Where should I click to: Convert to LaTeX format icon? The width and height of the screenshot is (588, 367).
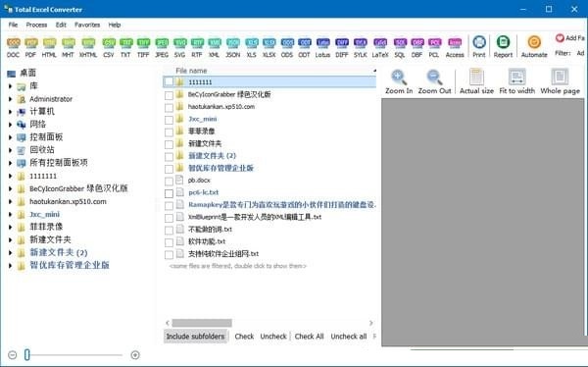pyautogui.click(x=380, y=47)
